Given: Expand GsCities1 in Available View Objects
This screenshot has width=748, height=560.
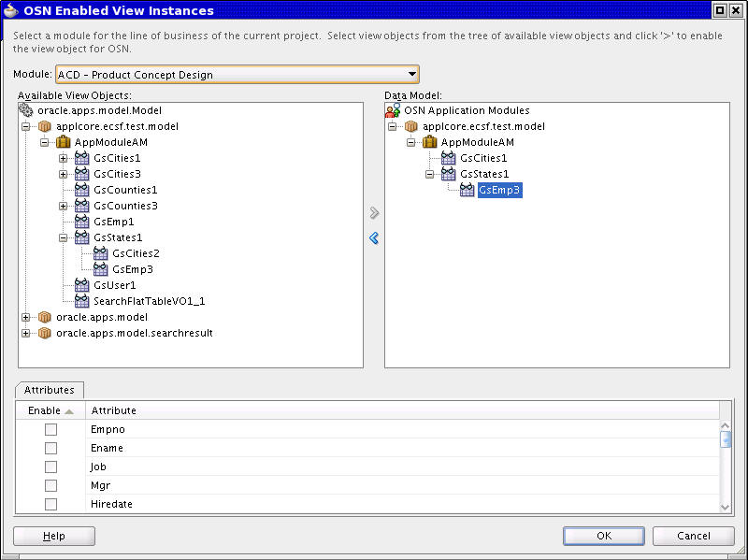Looking at the screenshot, I should point(63,158).
